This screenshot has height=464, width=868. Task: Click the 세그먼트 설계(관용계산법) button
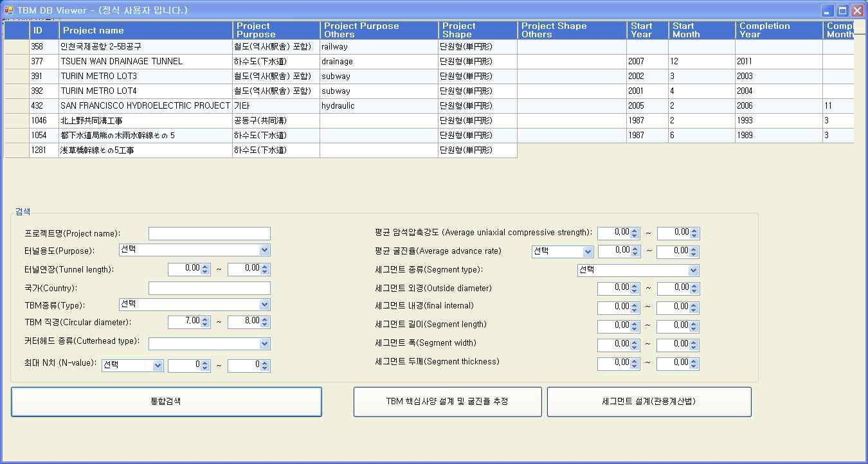(x=649, y=402)
